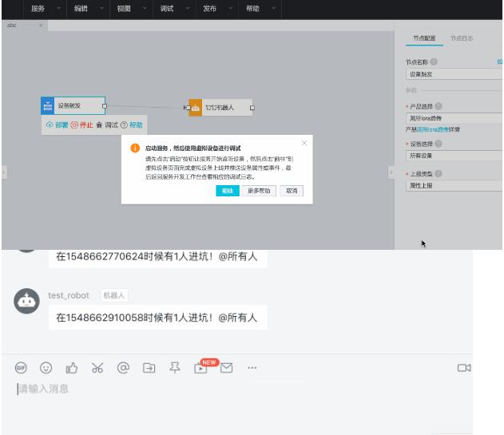This screenshot has height=435, width=504.
Task: Select the 钉钉机器人 node icon
Action: click(x=195, y=108)
